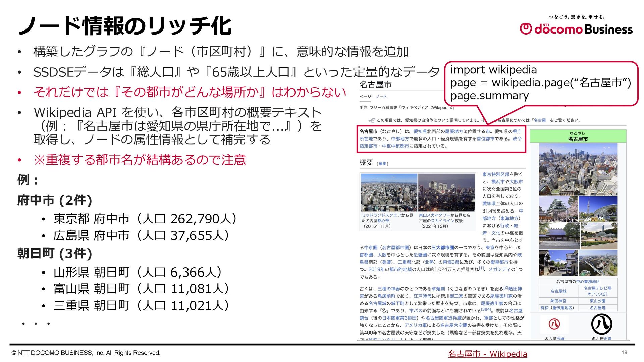The height and width of the screenshot is (362, 644).
Task: Follow the 三大都市圏 bold link
Action: tap(442, 248)
